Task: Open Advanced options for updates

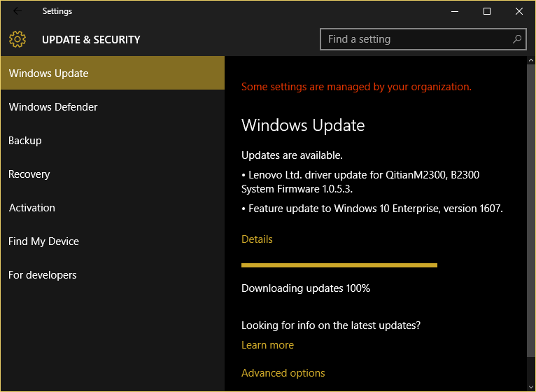Action: pos(283,373)
